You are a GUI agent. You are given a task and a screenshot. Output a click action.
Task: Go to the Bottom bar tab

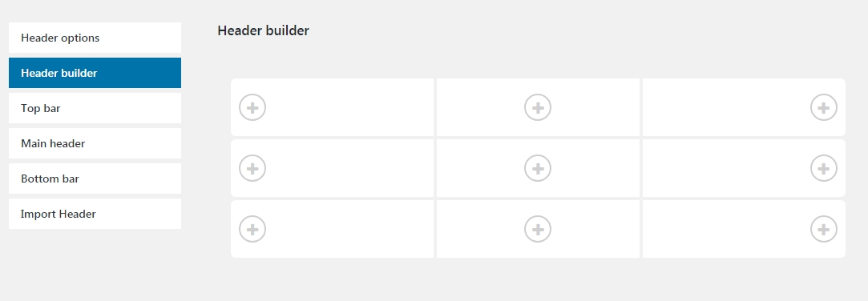coord(95,179)
